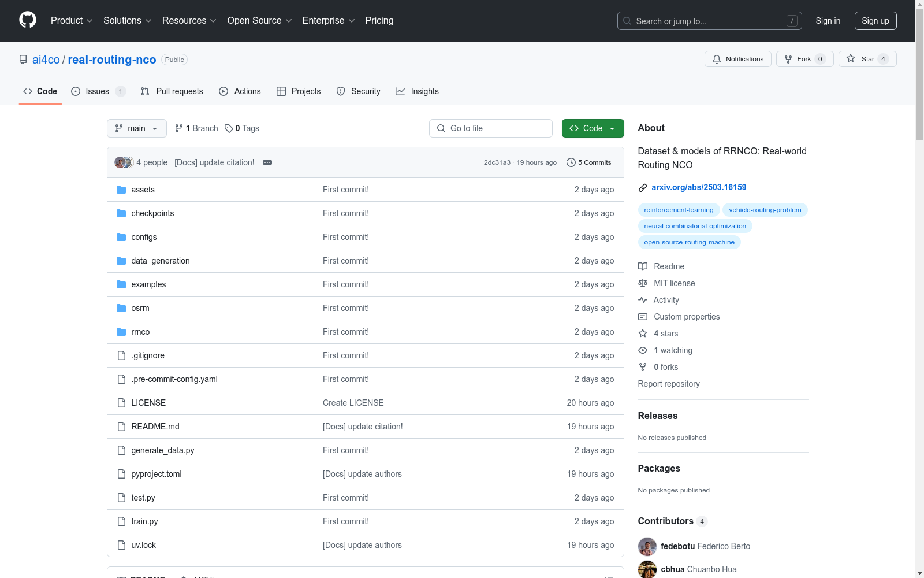Click the train.py file icon
The height and width of the screenshot is (578, 924).
(x=121, y=521)
